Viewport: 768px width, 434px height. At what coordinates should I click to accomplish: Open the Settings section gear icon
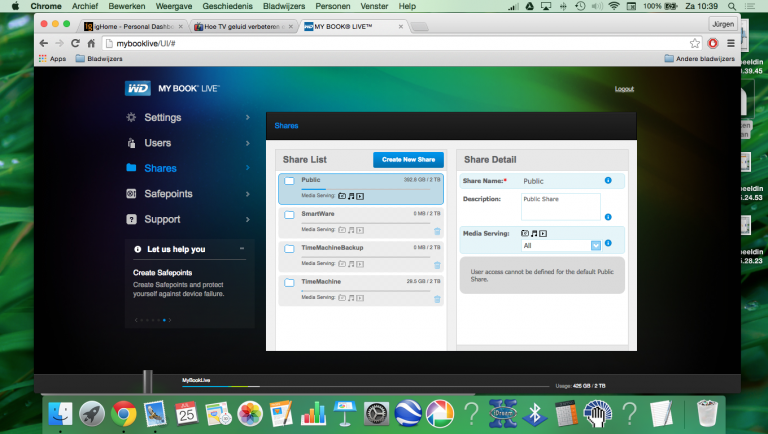[131, 117]
